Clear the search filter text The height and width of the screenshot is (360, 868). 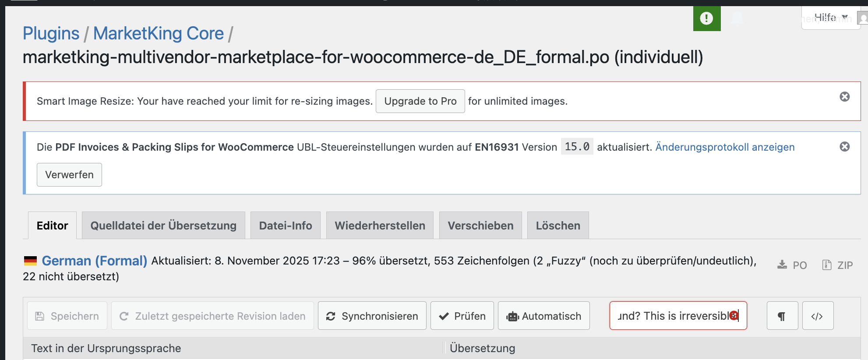pyautogui.click(x=734, y=315)
